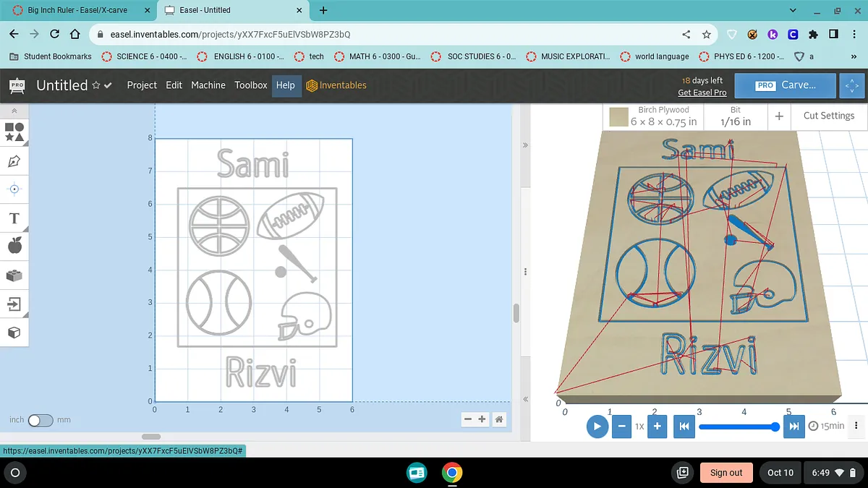868x488 pixels.
Task: Open the Import arrow tool
Action: tap(14, 304)
